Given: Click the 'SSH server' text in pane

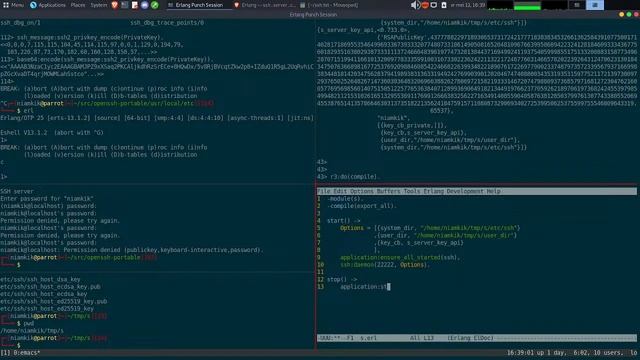Looking at the screenshot, I should 17,191.
